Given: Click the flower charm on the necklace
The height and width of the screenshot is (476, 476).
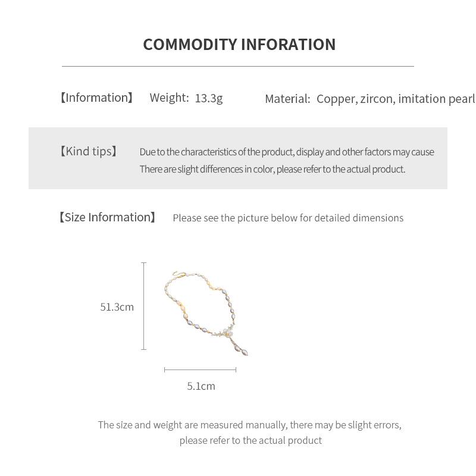Looking at the screenshot, I should pyautogui.click(x=227, y=331).
